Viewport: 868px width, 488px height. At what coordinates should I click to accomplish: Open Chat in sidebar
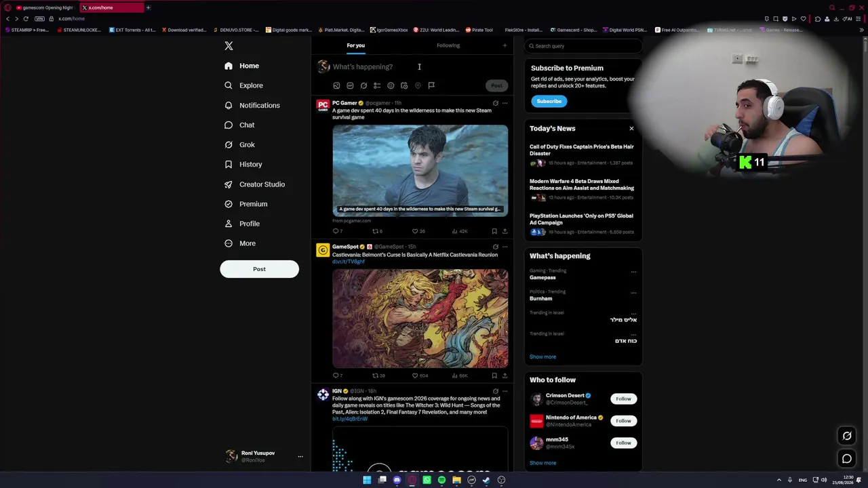tap(239, 125)
